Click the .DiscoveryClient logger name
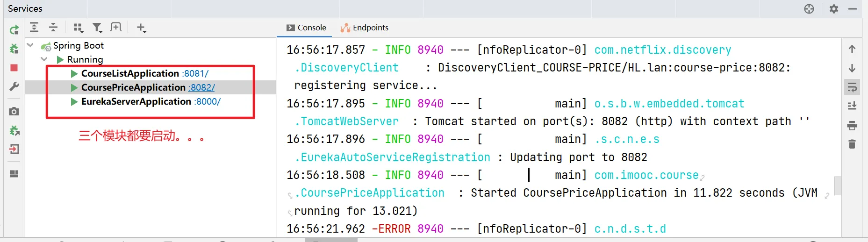This screenshot has height=242, width=868. [346, 68]
